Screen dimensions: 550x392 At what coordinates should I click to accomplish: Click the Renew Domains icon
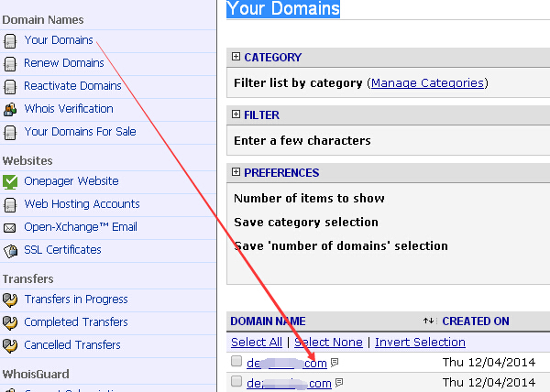coord(10,64)
